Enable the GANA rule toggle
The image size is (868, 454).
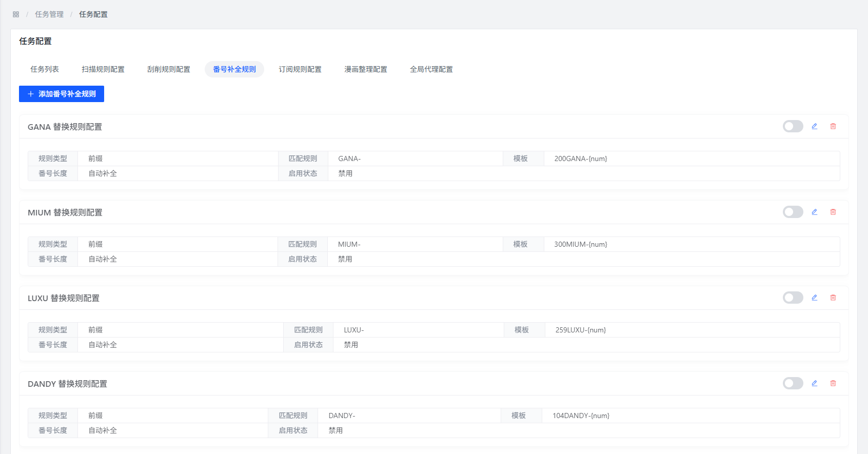coord(793,126)
